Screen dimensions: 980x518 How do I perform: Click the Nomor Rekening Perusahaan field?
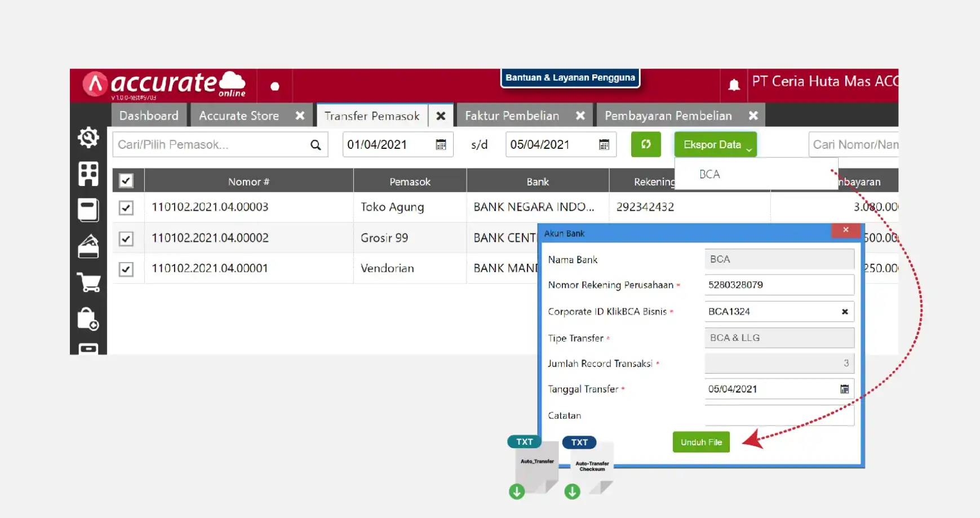(779, 285)
